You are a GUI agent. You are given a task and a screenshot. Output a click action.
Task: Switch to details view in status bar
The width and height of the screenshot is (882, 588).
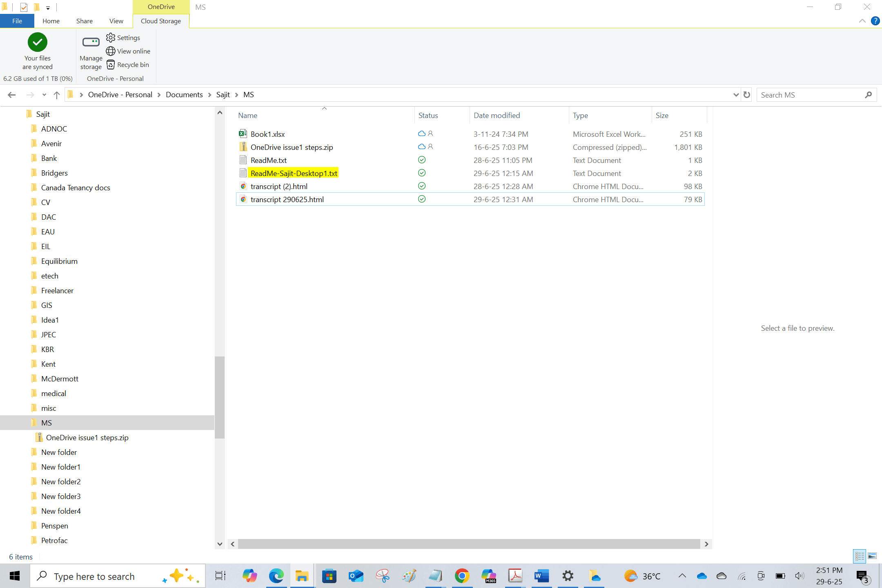860,556
